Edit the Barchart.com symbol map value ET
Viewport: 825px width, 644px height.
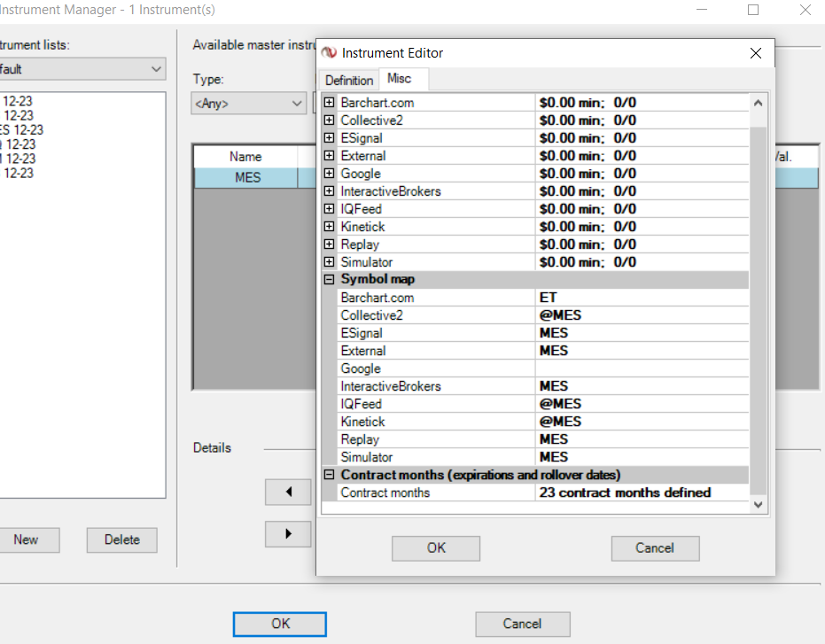(642, 298)
